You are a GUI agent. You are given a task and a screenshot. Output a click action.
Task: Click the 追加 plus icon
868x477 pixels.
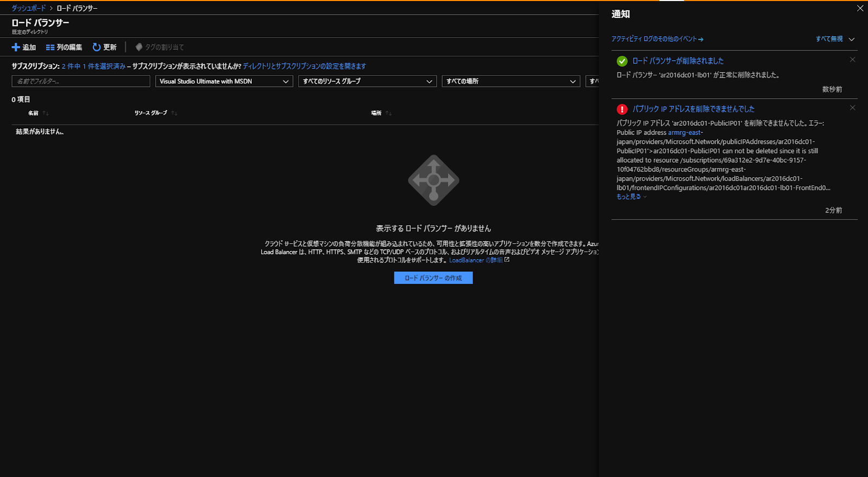coord(16,47)
